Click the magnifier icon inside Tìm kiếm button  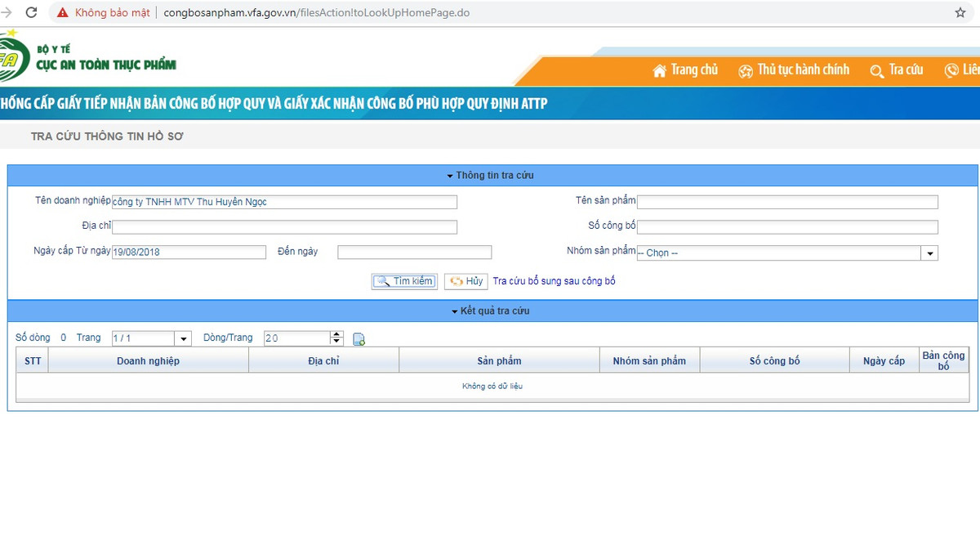click(385, 281)
